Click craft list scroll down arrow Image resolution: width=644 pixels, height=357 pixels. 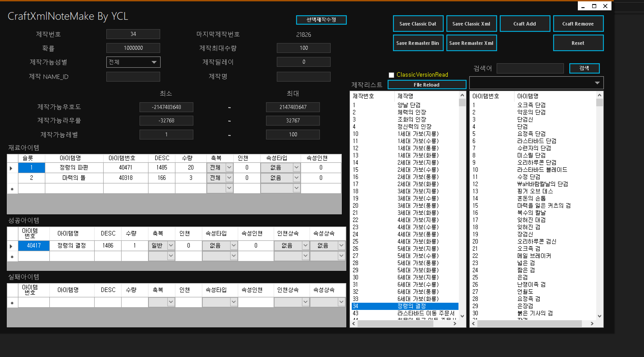[x=462, y=316]
